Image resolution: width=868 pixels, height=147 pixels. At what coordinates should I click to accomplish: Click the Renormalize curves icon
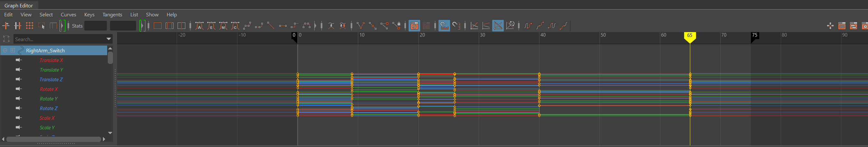coord(510,26)
